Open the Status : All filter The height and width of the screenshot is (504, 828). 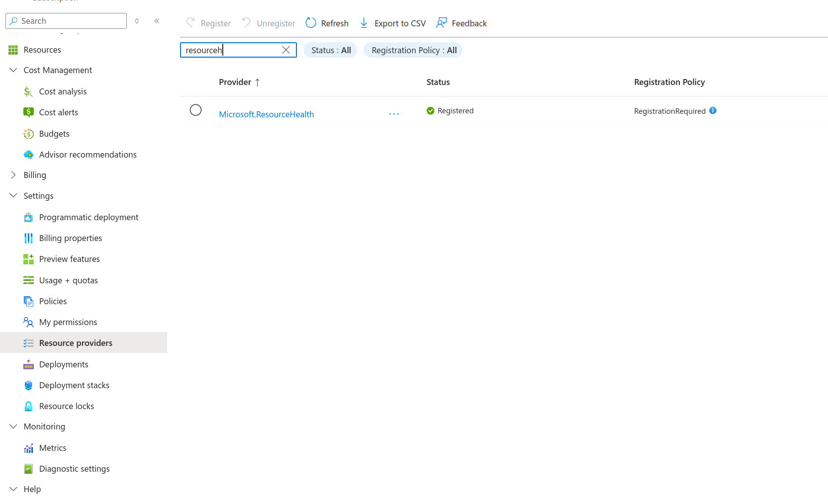point(331,50)
